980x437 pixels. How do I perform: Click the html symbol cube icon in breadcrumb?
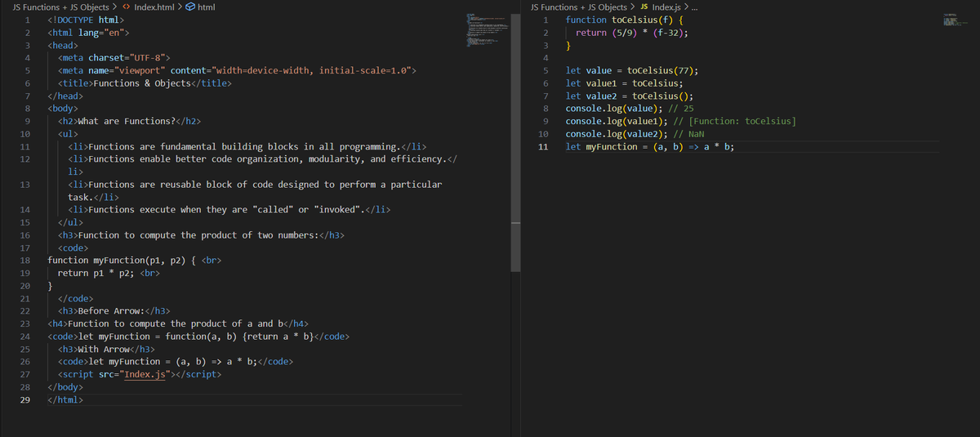click(x=190, y=7)
